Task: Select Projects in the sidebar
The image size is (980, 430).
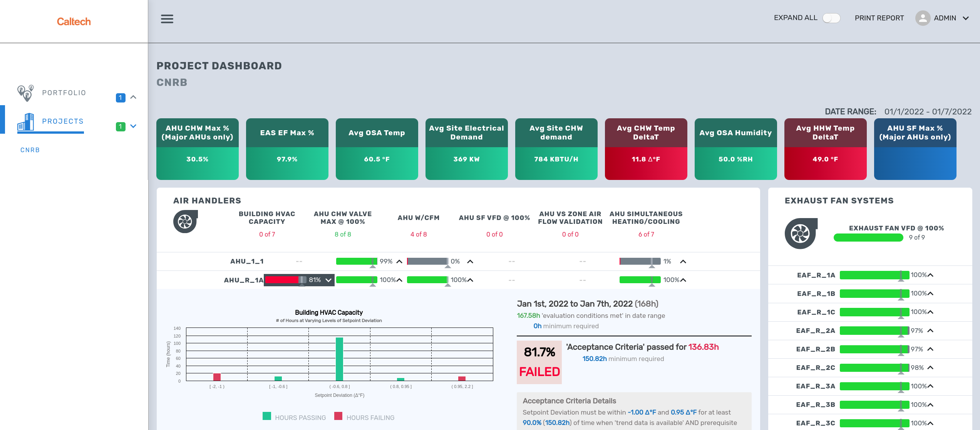Action: point(63,121)
